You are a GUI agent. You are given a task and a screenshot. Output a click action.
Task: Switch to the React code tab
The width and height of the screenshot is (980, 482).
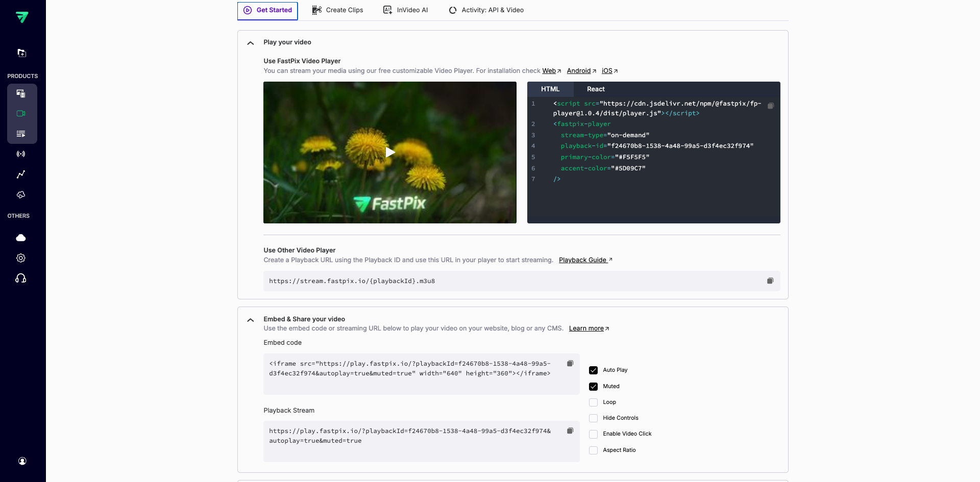(x=596, y=89)
